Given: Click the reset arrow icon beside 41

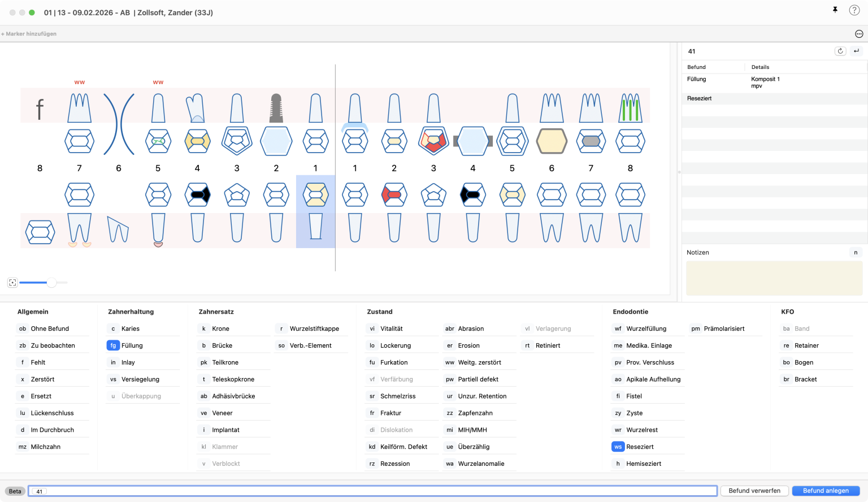Looking at the screenshot, I should (x=840, y=51).
